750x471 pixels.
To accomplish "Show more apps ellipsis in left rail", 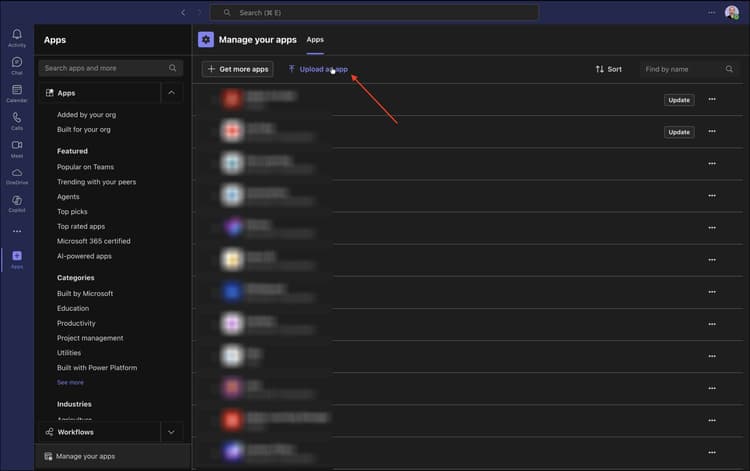I will click(x=17, y=231).
